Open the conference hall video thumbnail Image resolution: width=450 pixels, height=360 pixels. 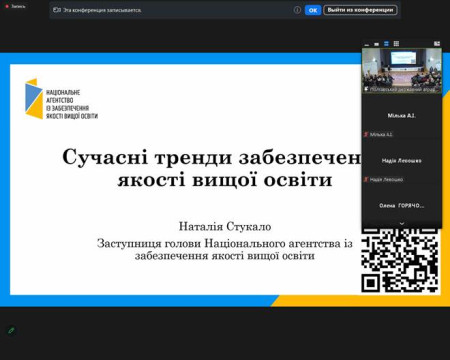(x=402, y=71)
